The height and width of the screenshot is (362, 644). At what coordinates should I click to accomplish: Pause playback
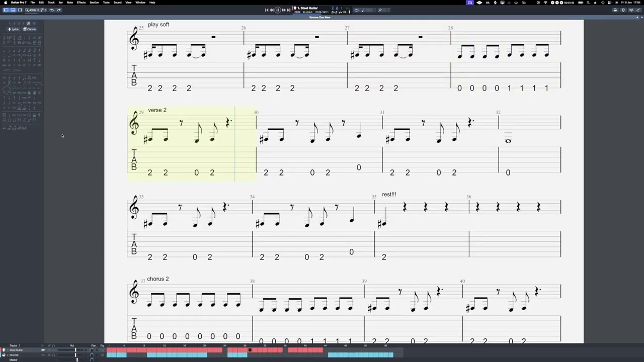278,10
